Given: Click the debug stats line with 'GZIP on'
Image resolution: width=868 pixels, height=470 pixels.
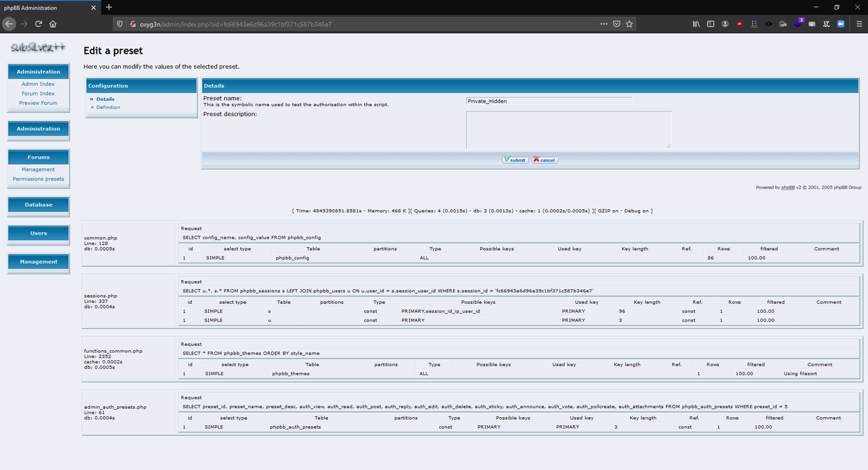Looking at the screenshot, I should (473, 211).
